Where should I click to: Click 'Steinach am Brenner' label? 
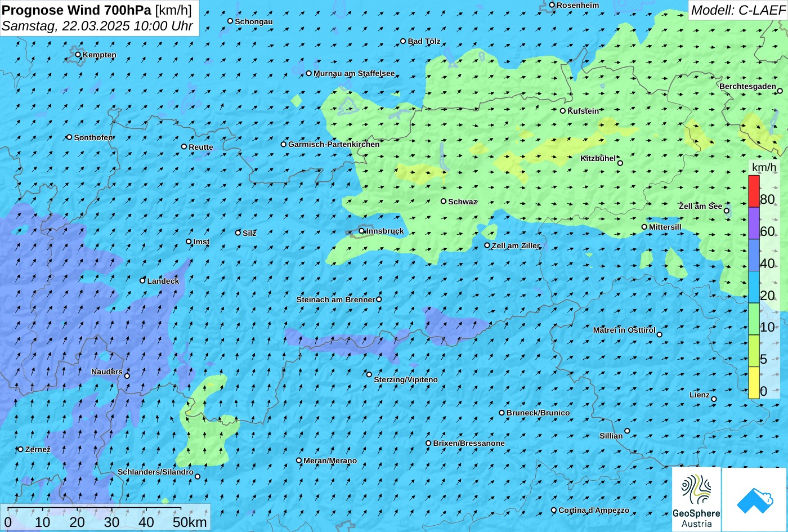click(335, 299)
